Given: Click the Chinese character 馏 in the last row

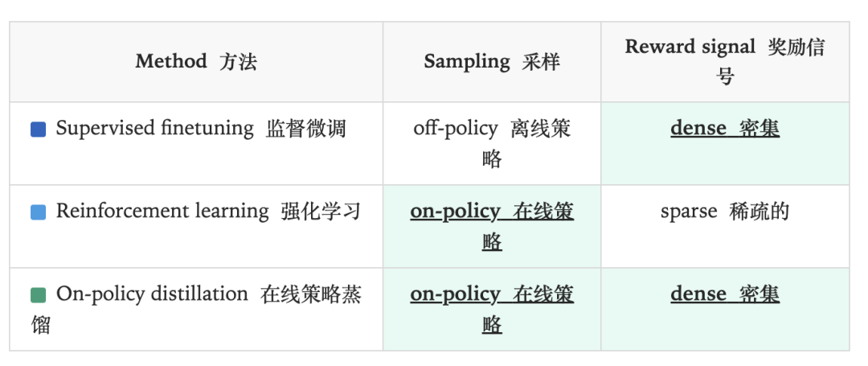Looking at the screenshot, I should (40, 325).
